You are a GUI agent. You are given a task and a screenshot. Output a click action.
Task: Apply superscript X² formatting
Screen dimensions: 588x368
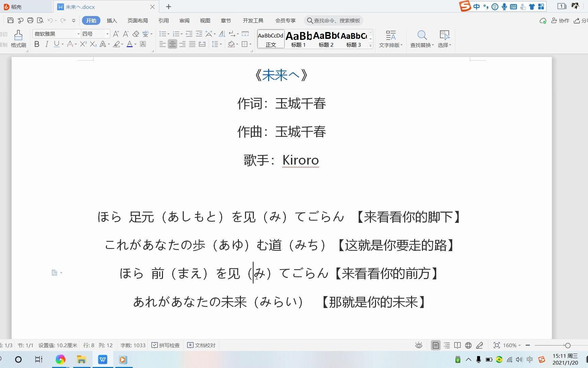coord(83,44)
